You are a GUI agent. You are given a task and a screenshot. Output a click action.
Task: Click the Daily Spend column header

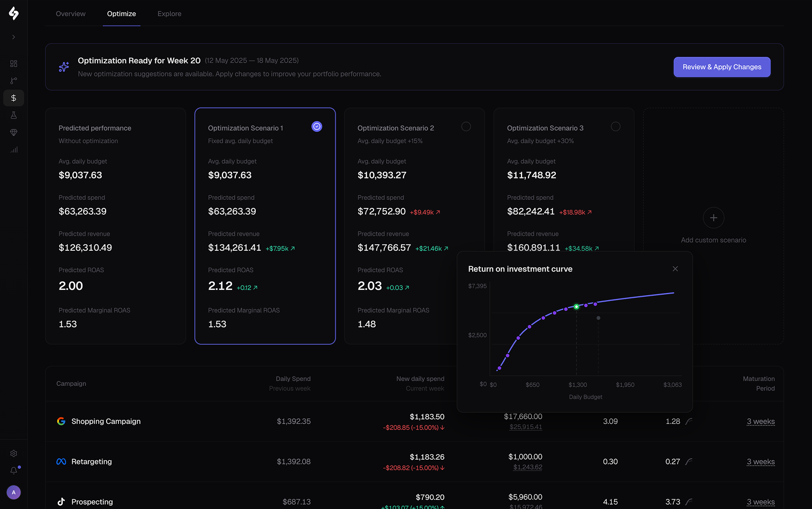293,379
